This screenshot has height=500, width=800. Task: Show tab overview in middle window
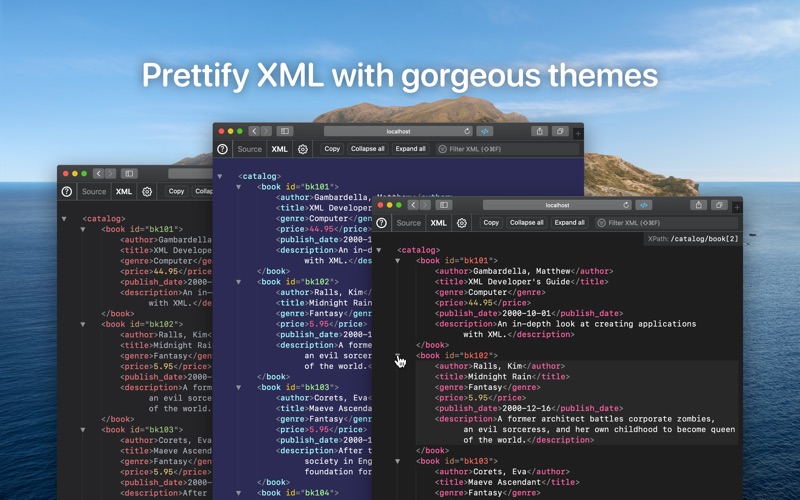pyautogui.click(x=560, y=131)
